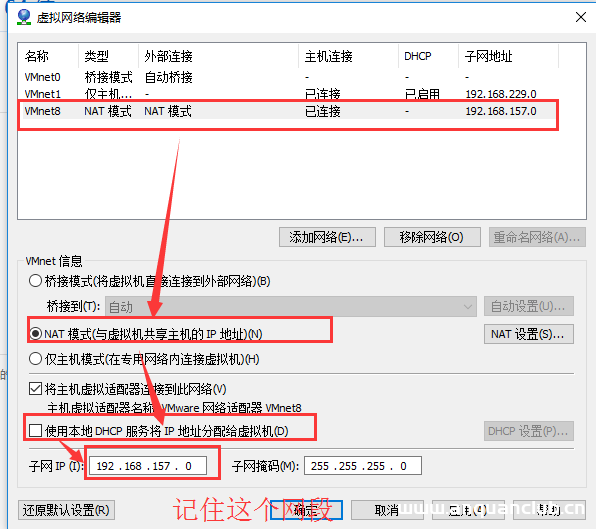Sort by the 类型 column header
This screenshot has height=529, width=596.
tap(109, 56)
